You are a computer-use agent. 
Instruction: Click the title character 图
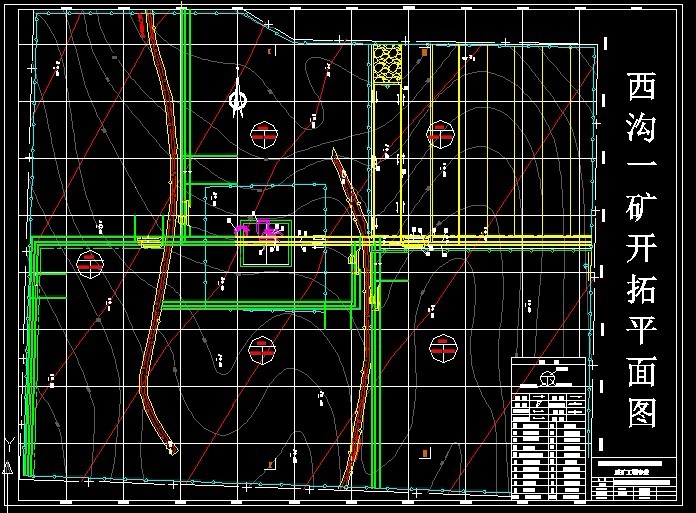(x=642, y=414)
